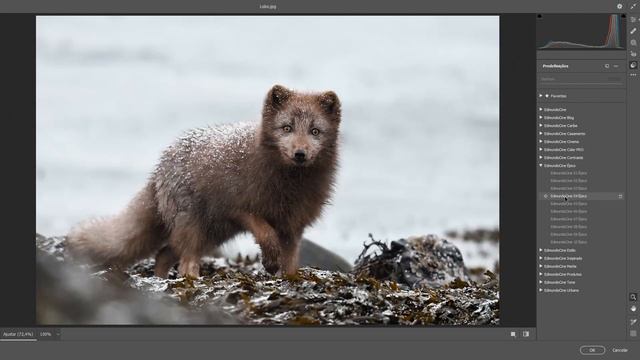640x360 pixels.
Task: Select Ajustar (72,4%) zoom fit option
Action: pyautogui.click(x=18, y=334)
